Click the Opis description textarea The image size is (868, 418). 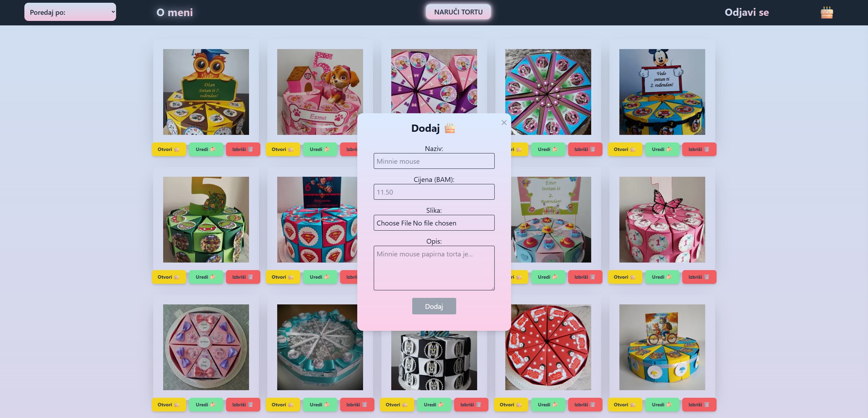click(x=434, y=268)
